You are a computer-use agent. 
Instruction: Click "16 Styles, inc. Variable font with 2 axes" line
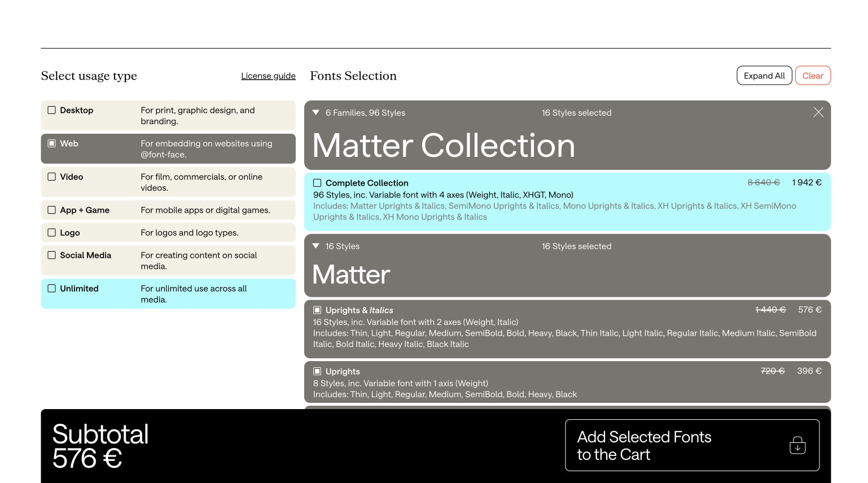[x=415, y=322]
